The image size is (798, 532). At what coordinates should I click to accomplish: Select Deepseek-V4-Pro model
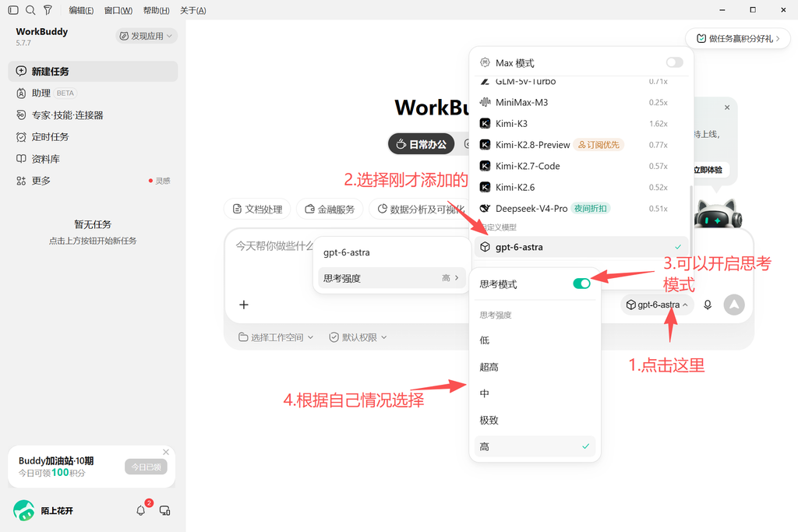pos(581,209)
